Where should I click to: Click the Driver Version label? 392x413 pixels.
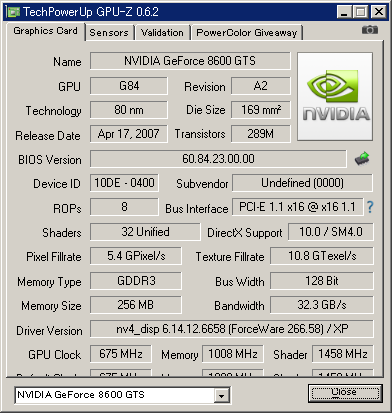pyautogui.click(x=49, y=331)
